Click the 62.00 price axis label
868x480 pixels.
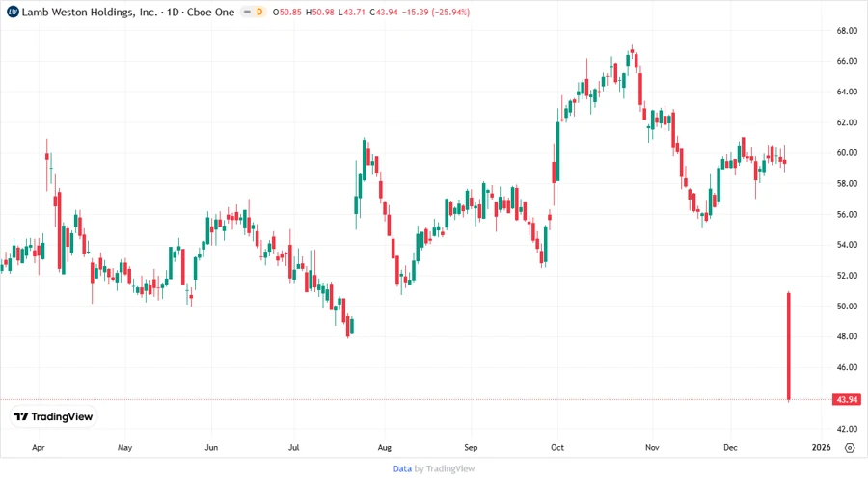pyautogui.click(x=847, y=122)
